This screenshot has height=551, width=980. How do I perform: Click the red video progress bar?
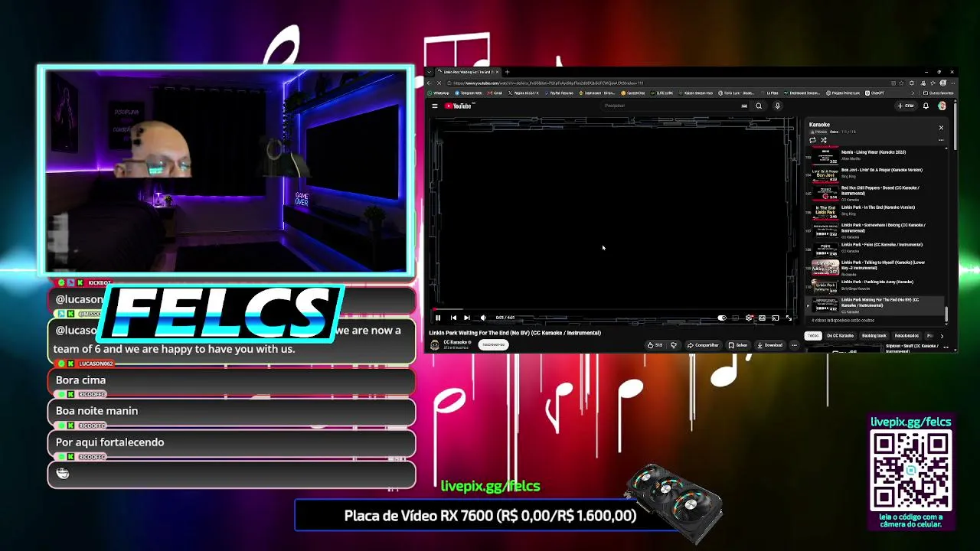pos(612,310)
